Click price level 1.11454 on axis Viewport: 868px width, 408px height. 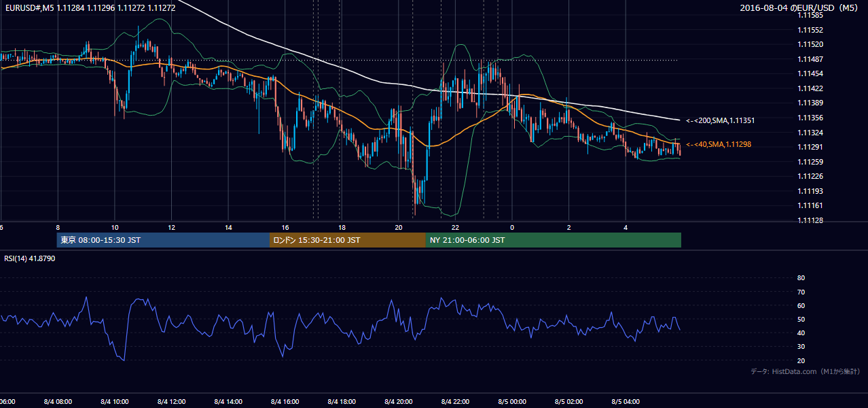[810, 73]
